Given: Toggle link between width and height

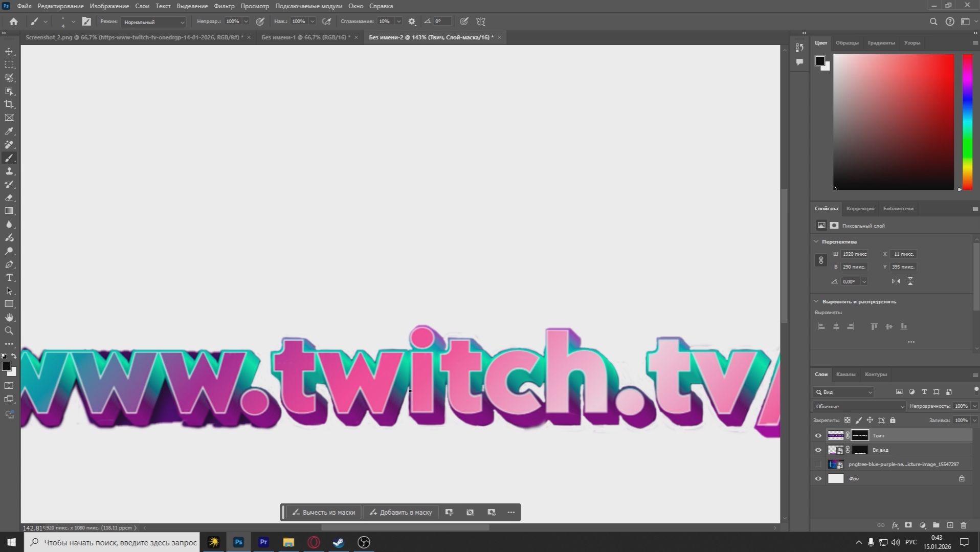Looking at the screenshot, I should [821, 260].
